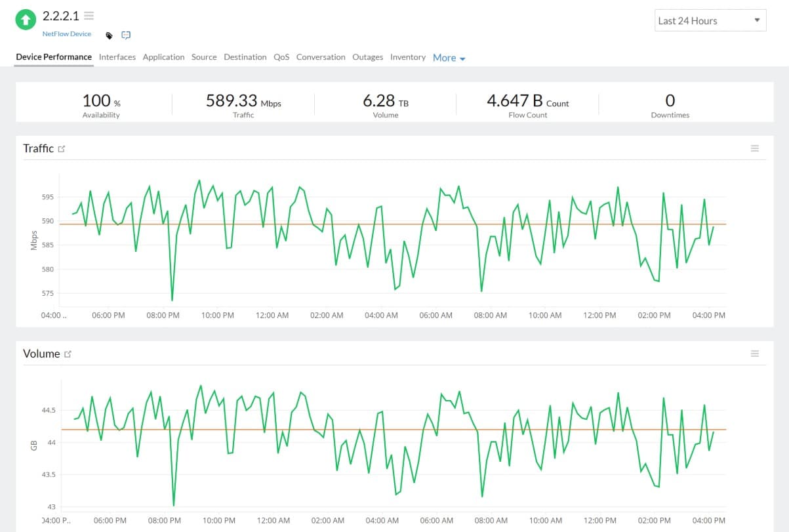Screen dimensions: 789x532
Task: Open the Traffic chart in a new window
Action: coord(62,148)
